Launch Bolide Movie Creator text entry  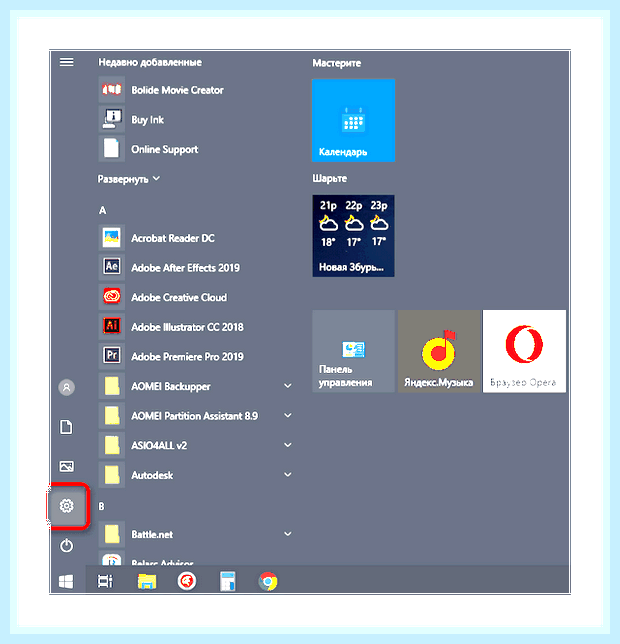click(x=177, y=90)
